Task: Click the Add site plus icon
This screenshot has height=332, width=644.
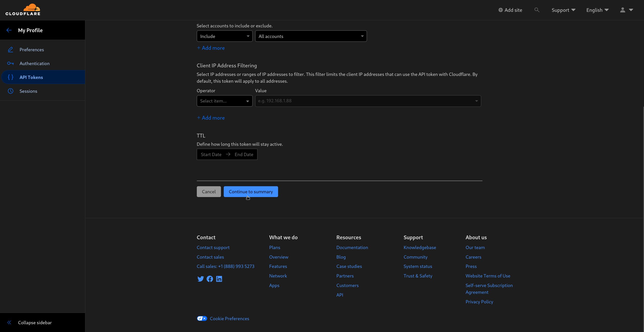Action: [501, 10]
